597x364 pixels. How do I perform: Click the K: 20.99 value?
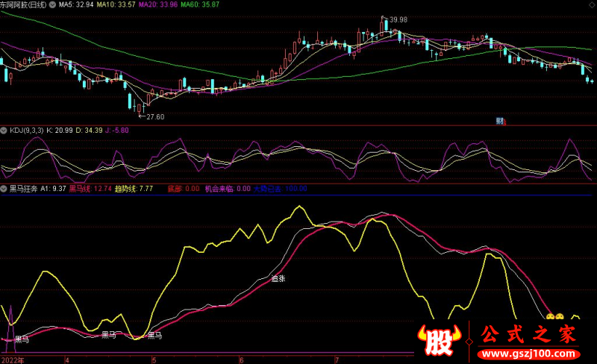tap(60, 131)
